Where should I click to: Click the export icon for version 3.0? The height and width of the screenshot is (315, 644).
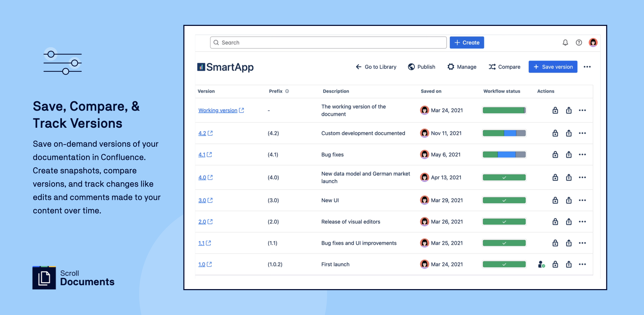click(569, 200)
